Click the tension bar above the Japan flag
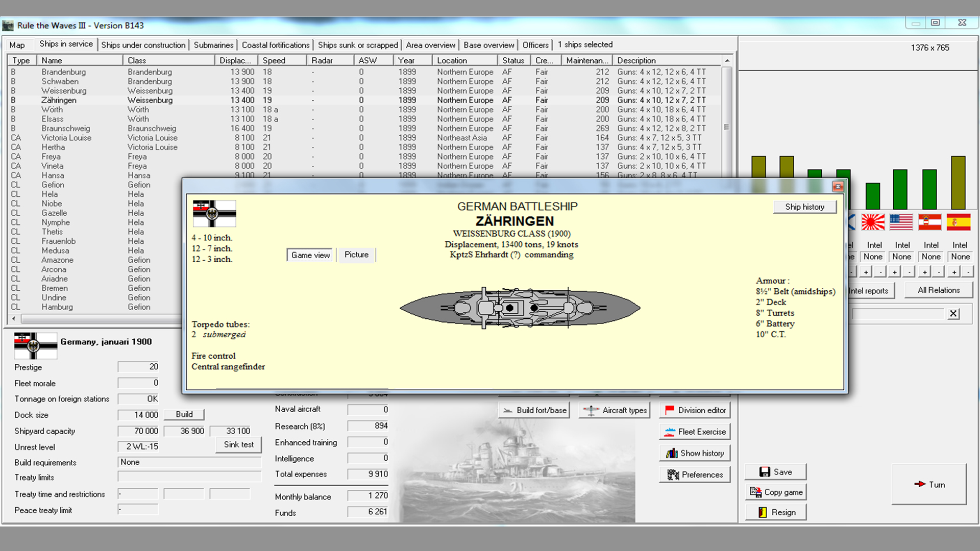 [873, 196]
